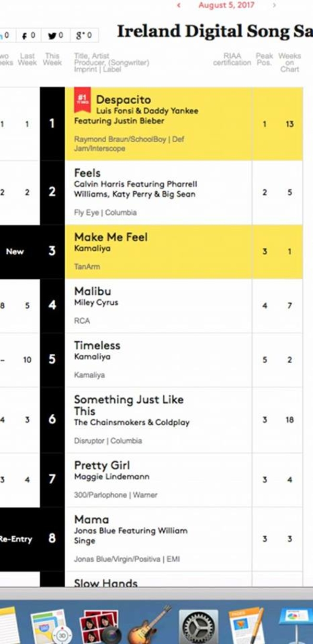Open the Despacito song title
This screenshot has width=313, height=644.
point(123,100)
